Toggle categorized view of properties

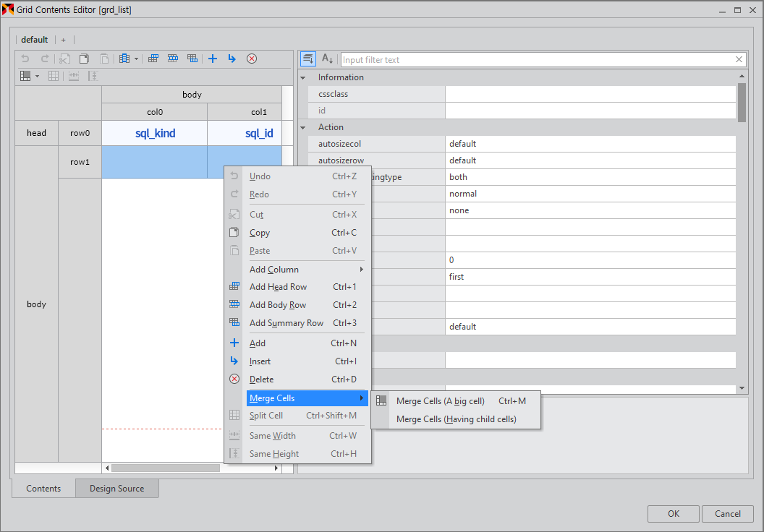308,59
